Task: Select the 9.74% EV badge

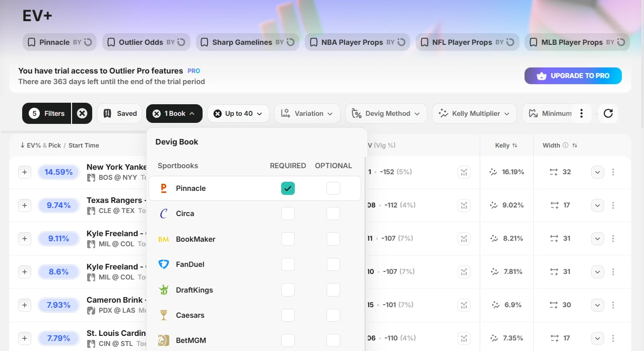Action: (x=58, y=205)
